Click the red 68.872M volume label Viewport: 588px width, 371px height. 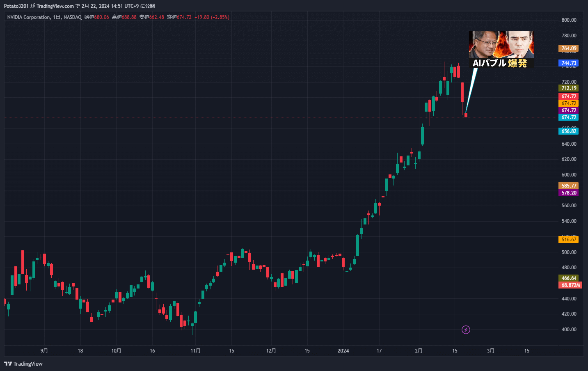(x=570, y=285)
